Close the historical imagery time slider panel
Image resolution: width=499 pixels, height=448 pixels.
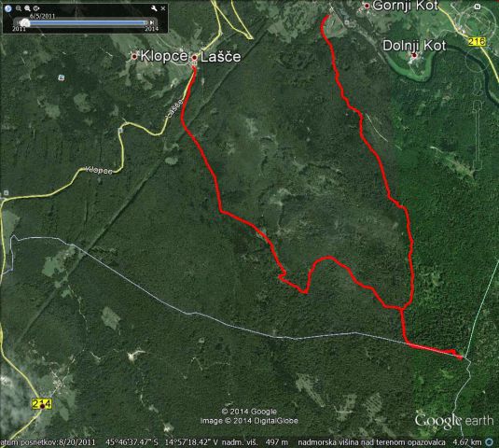click(163, 8)
